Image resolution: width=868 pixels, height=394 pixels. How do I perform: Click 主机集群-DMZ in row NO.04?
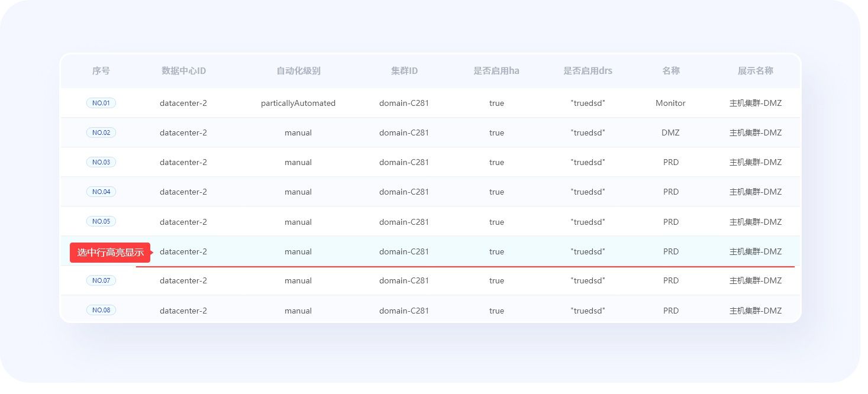[x=756, y=192]
